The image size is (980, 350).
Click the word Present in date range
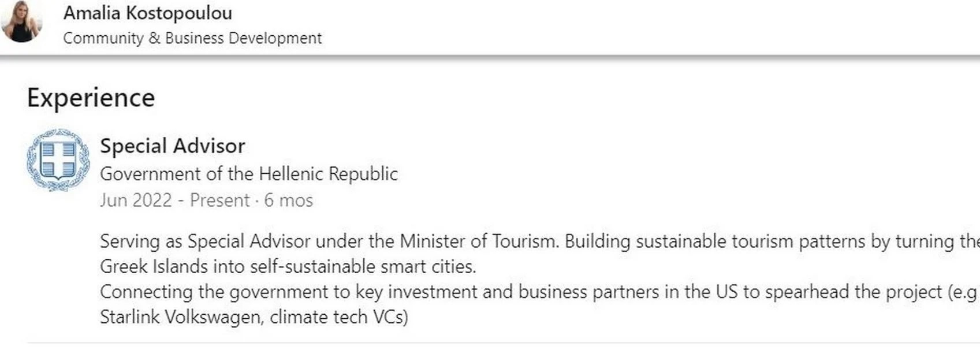(219, 200)
